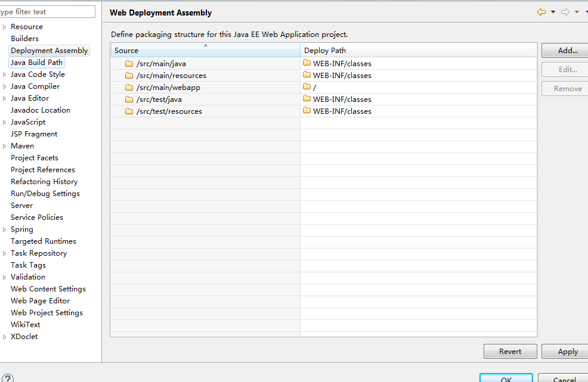Select Project Facets in the sidebar
Image resolution: width=588 pixels, height=382 pixels.
tap(35, 158)
